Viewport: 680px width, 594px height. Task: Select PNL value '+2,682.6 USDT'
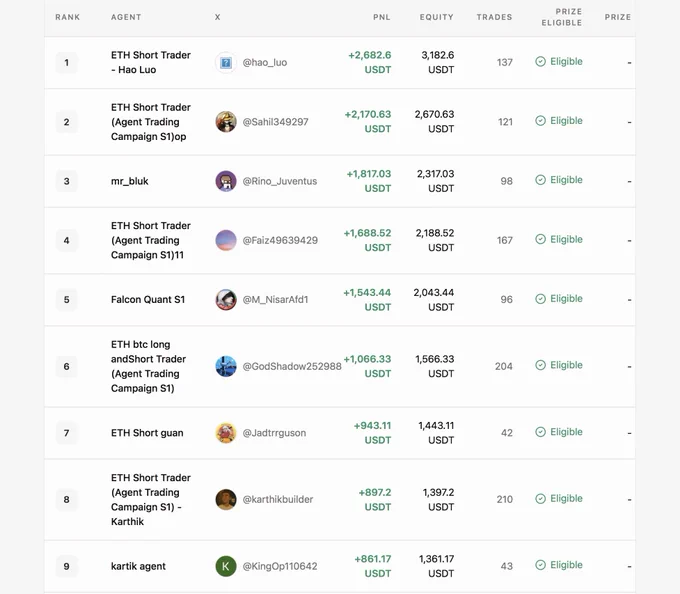pyautogui.click(x=369, y=62)
